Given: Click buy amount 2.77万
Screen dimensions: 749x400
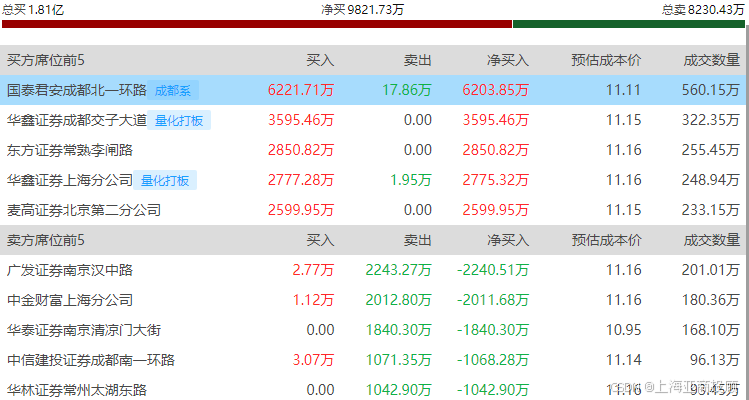Looking at the screenshot, I should click(x=313, y=270).
